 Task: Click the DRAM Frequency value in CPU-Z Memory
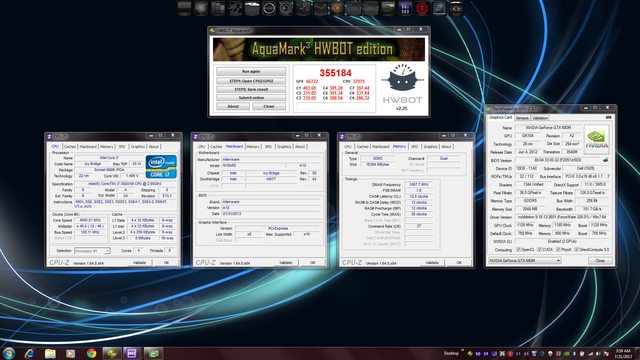tap(418, 184)
